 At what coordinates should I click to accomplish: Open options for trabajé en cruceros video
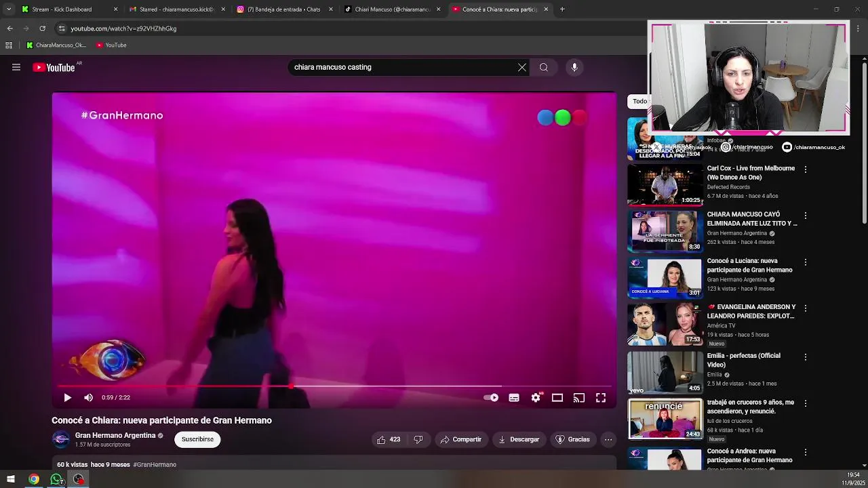click(806, 403)
